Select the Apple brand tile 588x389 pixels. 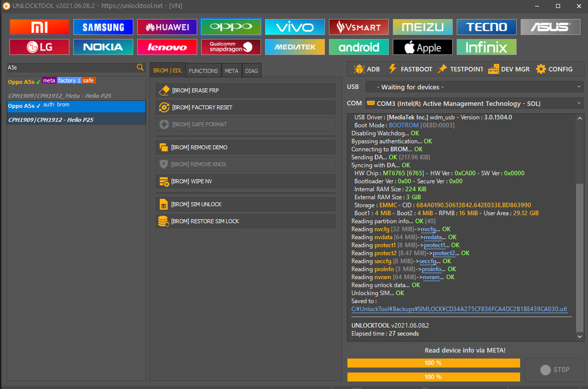[423, 47]
